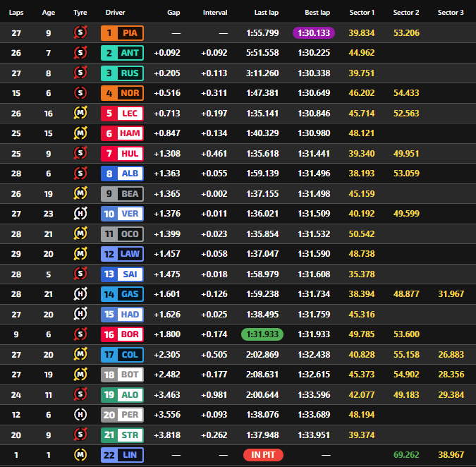Click Norris's soft tyre icon

(80, 93)
